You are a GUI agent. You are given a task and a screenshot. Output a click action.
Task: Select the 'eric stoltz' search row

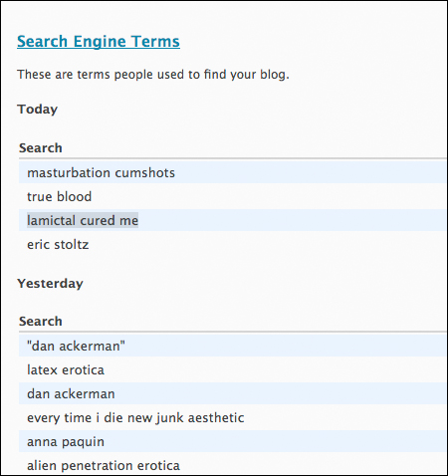232,245
